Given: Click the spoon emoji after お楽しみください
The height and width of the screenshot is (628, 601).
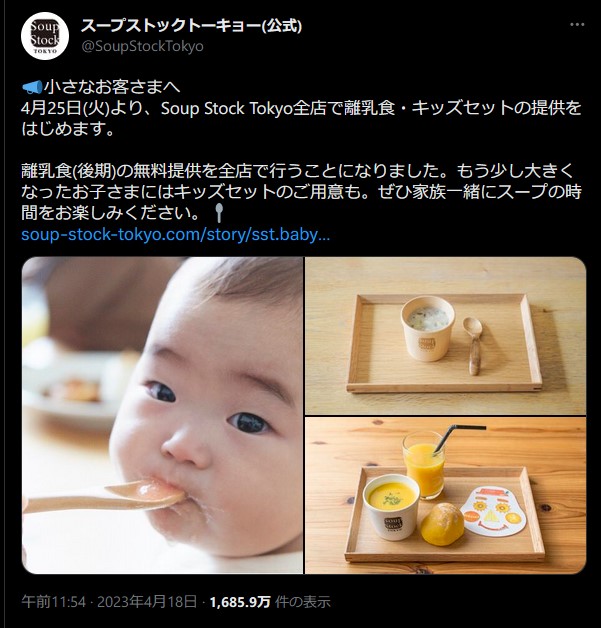Looking at the screenshot, I should [x=219, y=213].
